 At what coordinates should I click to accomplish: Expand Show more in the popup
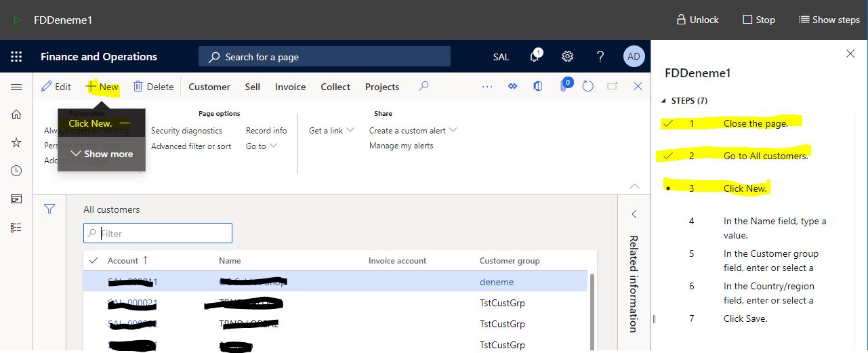coord(102,154)
